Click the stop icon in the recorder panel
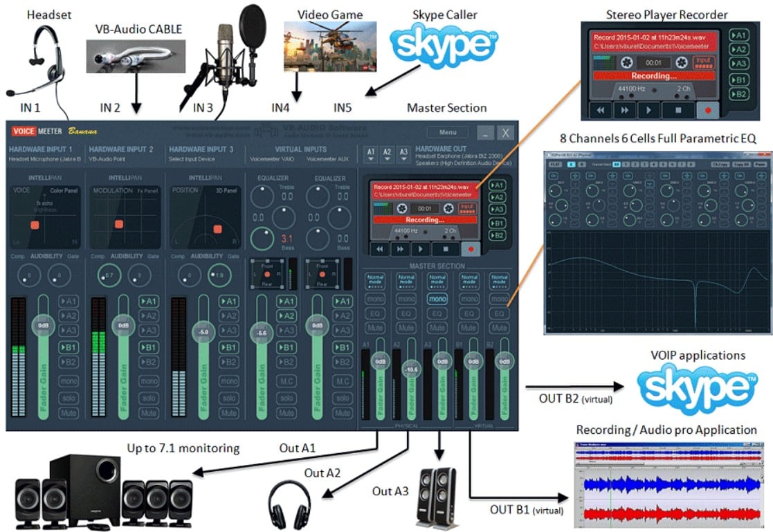 (444, 249)
